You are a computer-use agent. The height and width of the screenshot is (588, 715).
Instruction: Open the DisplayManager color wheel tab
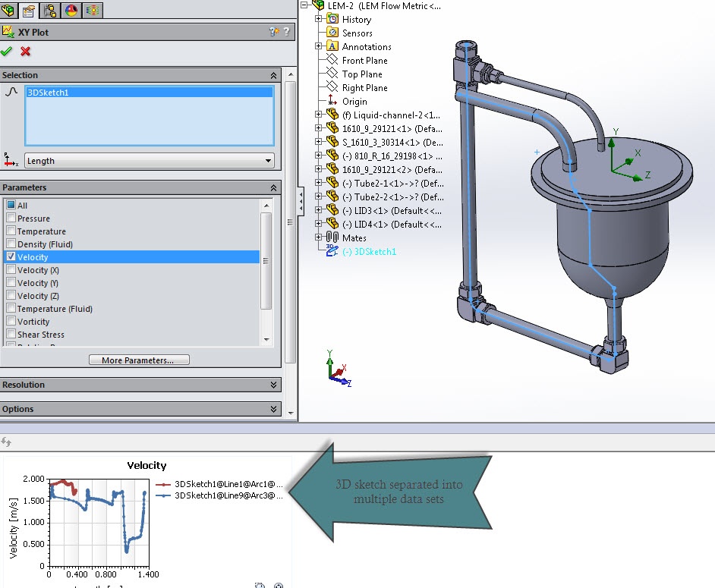click(71, 10)
